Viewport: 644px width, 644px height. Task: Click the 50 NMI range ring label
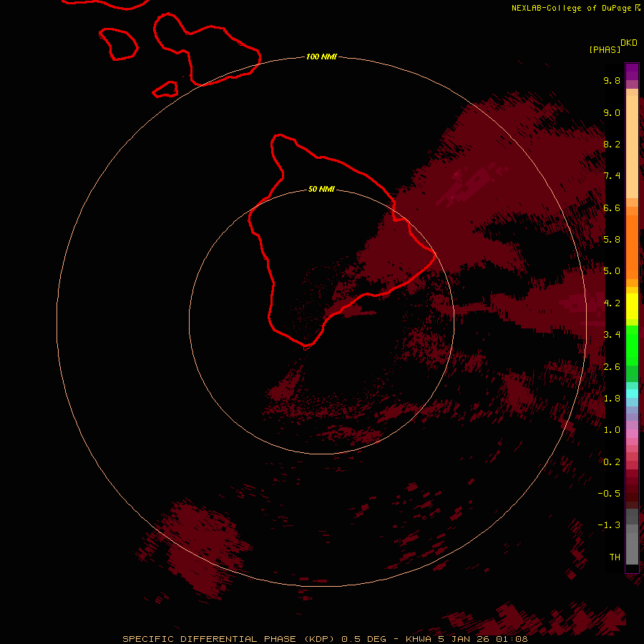(321, 189)
